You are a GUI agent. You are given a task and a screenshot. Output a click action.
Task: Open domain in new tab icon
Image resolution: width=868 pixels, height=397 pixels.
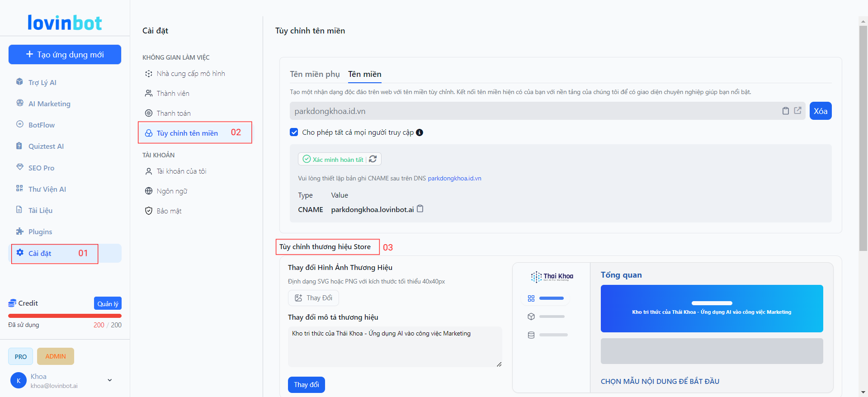pyautogui.click(x=797, y=111)
